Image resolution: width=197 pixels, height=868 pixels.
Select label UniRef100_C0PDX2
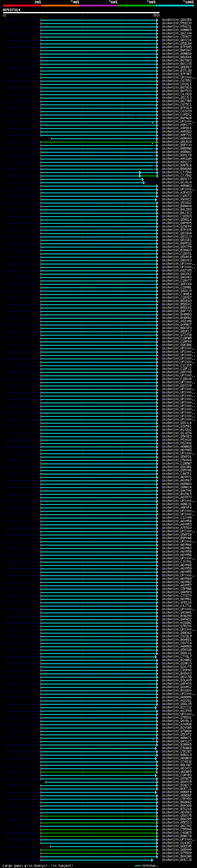(177, 115)
